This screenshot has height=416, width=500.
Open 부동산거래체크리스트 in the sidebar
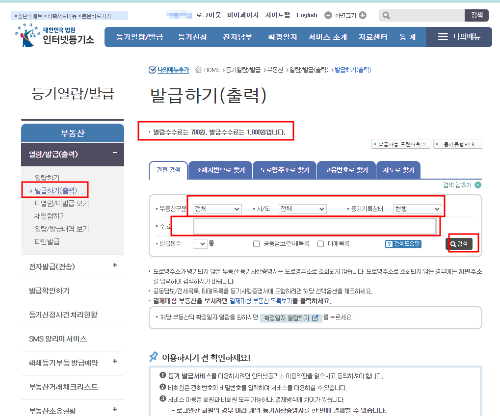[63, 387]
